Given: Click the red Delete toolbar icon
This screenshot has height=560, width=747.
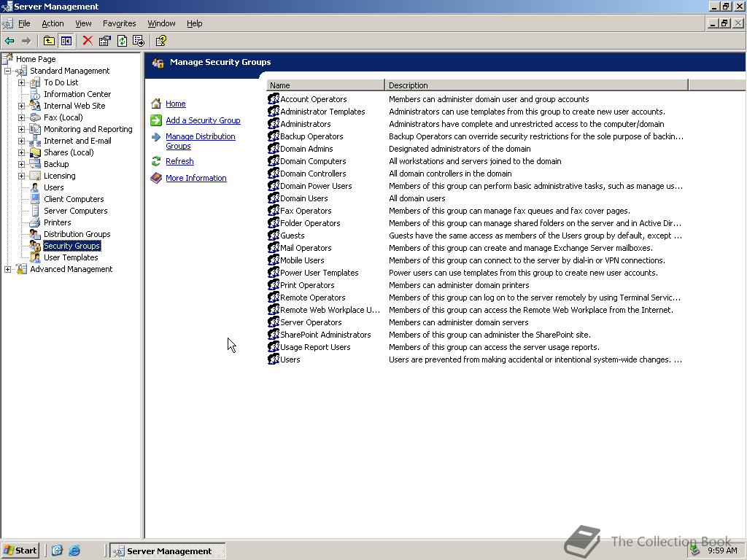Looking at the screenshot, I should (x=88, y=41).
